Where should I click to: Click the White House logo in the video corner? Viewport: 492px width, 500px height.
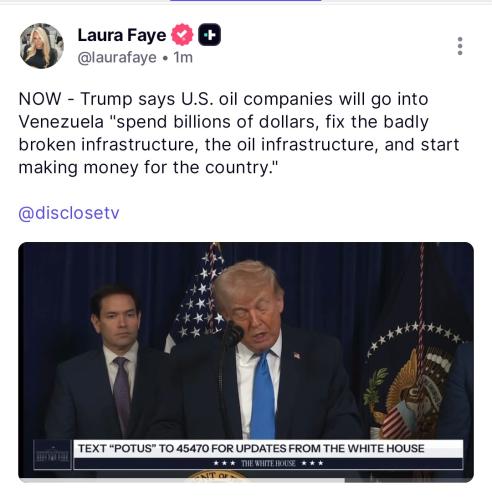pyautogui.click(x=53, y=455)
